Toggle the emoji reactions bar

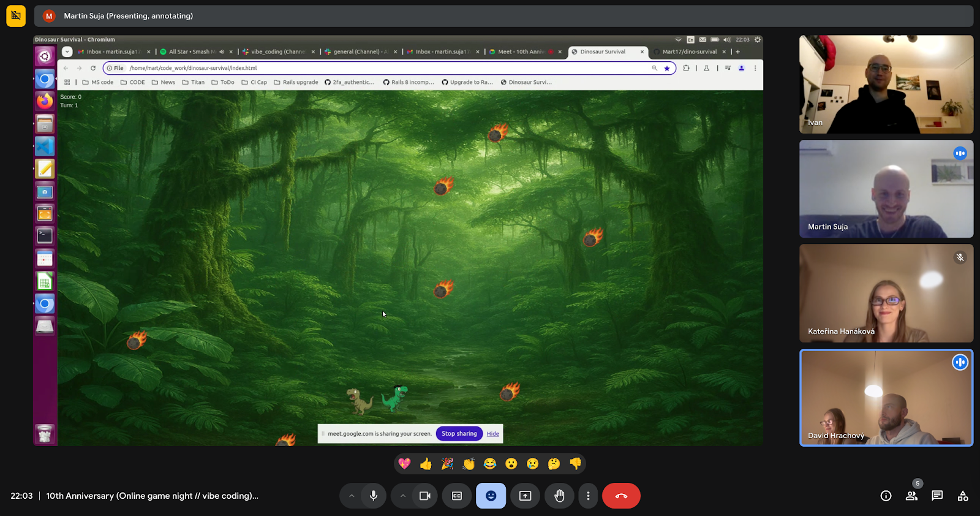click(491, 496)
